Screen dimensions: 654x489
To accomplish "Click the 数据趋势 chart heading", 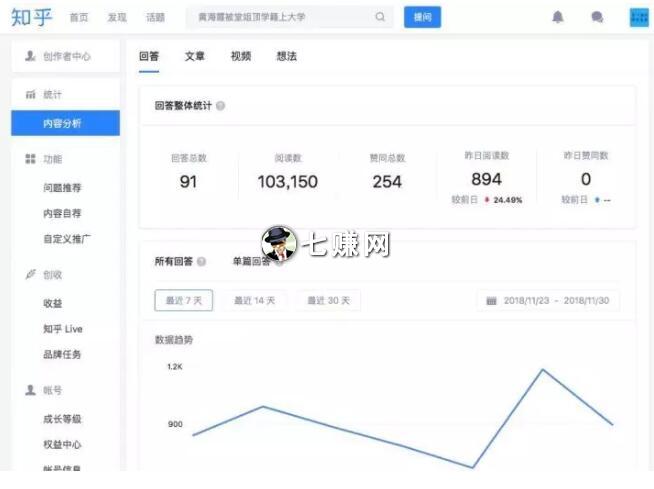I will [174, 340].
